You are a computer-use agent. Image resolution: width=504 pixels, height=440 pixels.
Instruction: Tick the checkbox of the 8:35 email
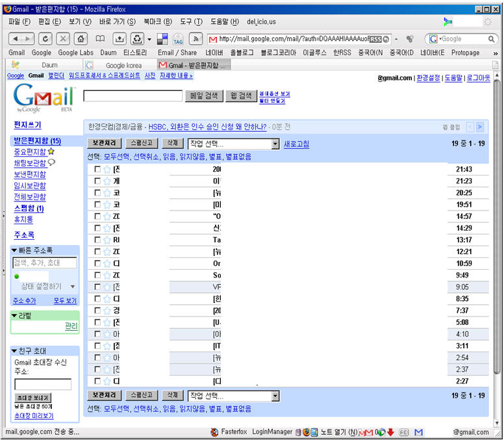pyautogui.click(x=97, y=298)
